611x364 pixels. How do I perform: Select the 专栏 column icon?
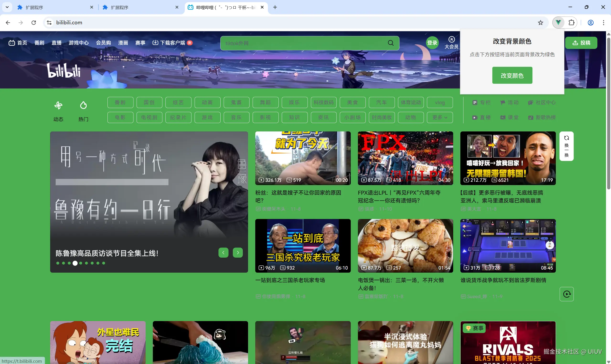click(475, 102)
